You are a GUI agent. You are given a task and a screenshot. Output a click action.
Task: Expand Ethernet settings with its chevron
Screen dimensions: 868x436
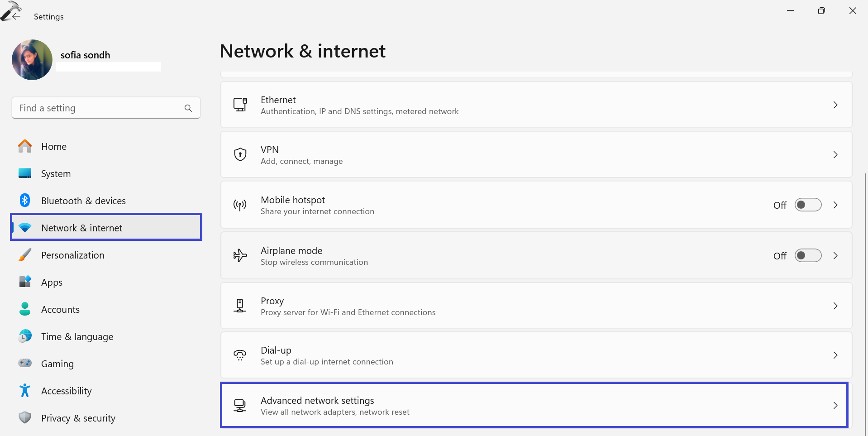[x=835, y=105]
